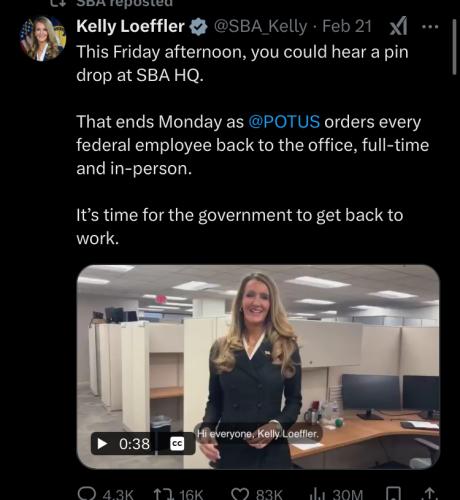The width and height of the screenshot is (460, 500).
Task: Bookmark this post
Action: click(x=393, y=494)
